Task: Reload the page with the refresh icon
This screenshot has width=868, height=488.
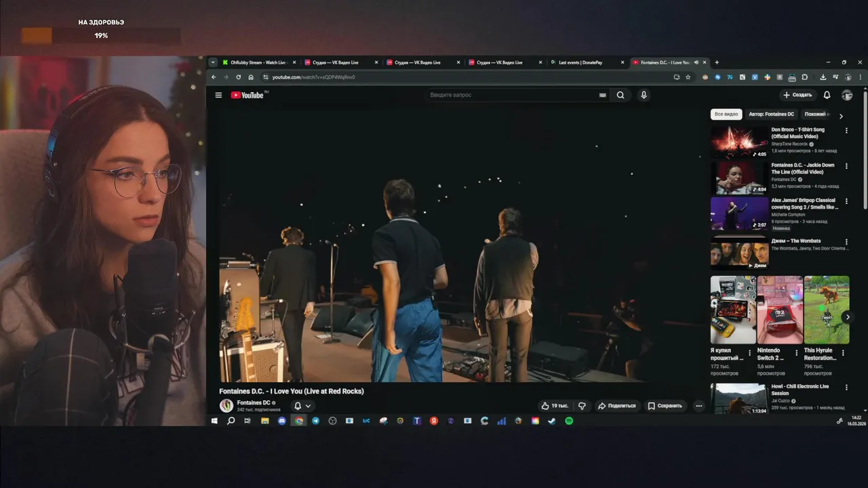Action: 238,77
